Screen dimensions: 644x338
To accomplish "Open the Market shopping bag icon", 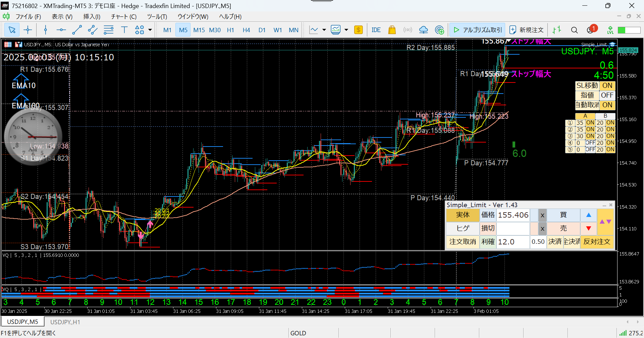I will [x=392, y=30].
